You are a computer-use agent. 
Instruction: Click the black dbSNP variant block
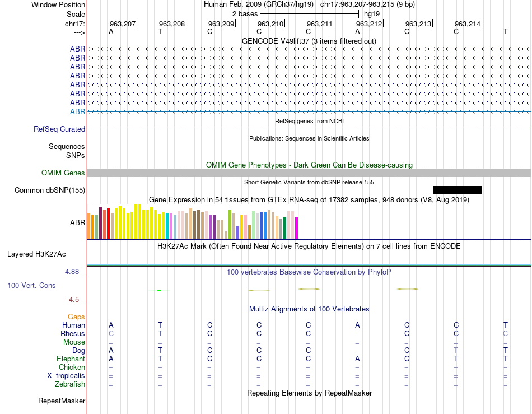458,190
